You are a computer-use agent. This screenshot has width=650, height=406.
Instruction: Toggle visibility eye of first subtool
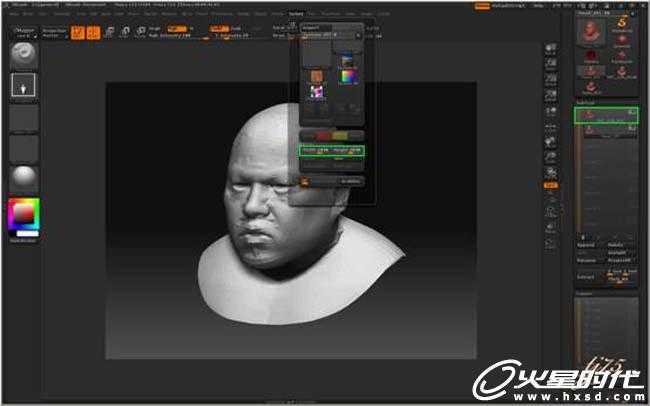(632, 112)
